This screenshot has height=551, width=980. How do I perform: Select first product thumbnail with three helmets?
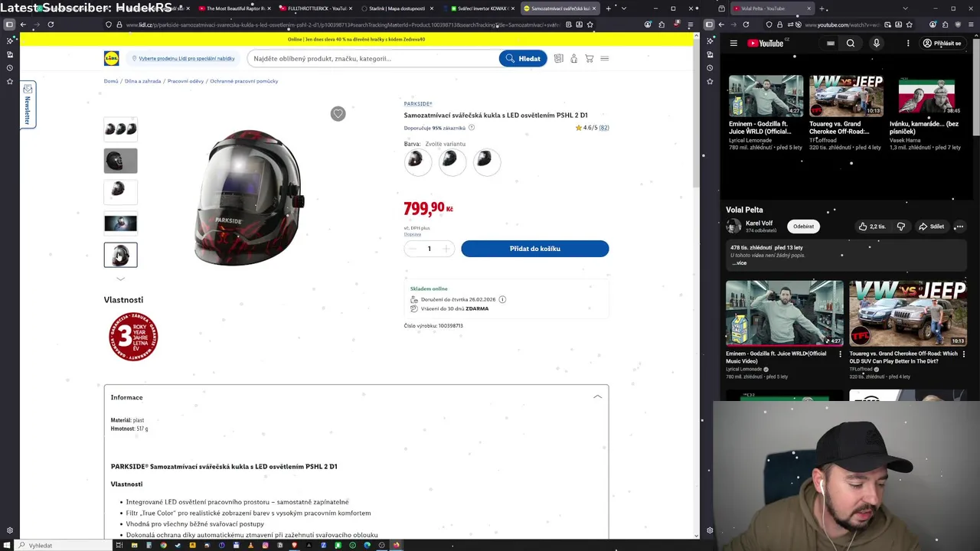(120, 129)
